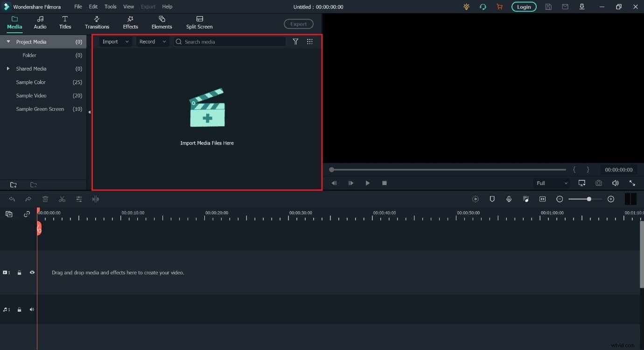Lock the video track

19,272
